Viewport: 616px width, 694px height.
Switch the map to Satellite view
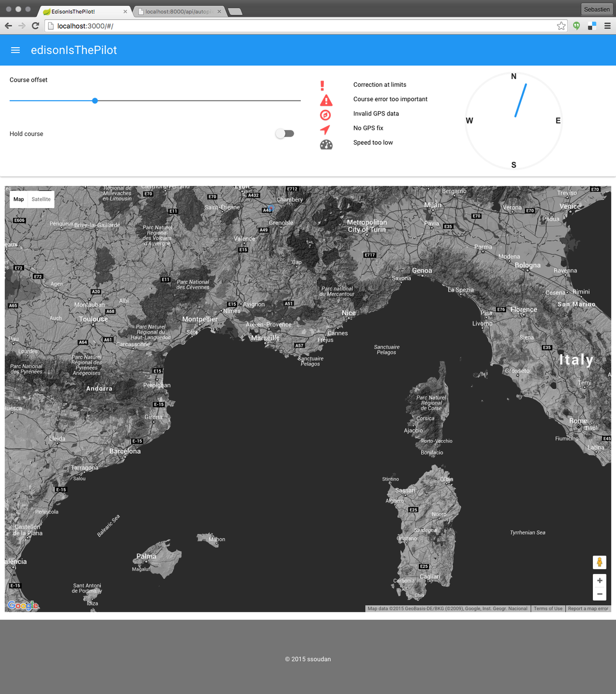(41, 199)
